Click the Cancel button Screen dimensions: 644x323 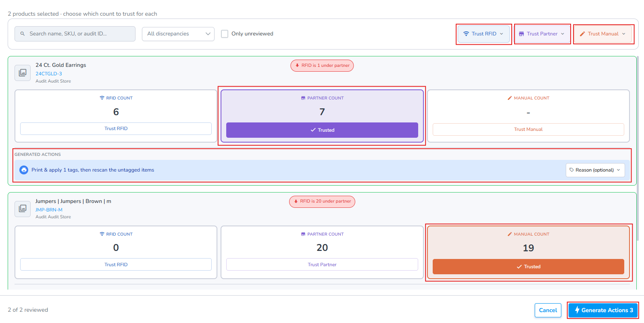click(548, 310)
